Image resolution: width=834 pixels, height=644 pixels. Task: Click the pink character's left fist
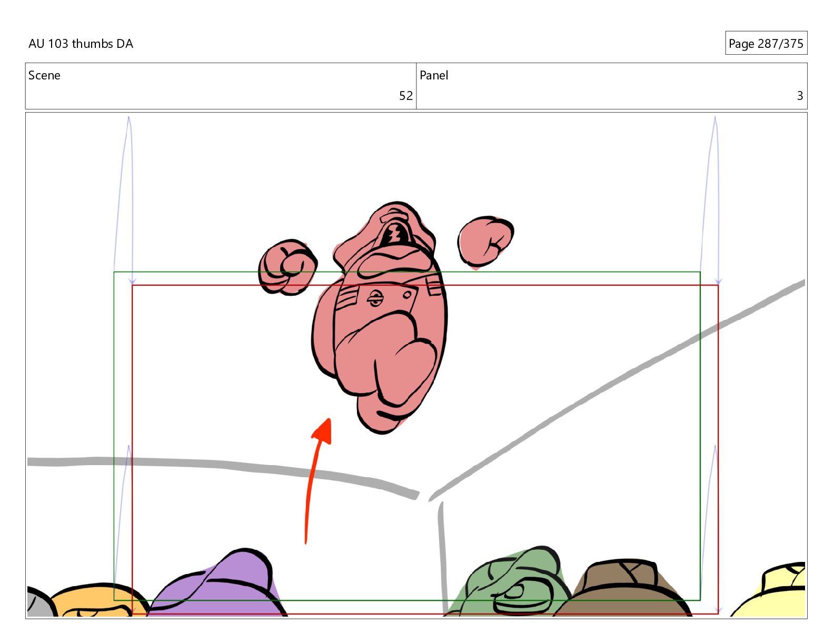pyautogui.click(x=287, y=267)
